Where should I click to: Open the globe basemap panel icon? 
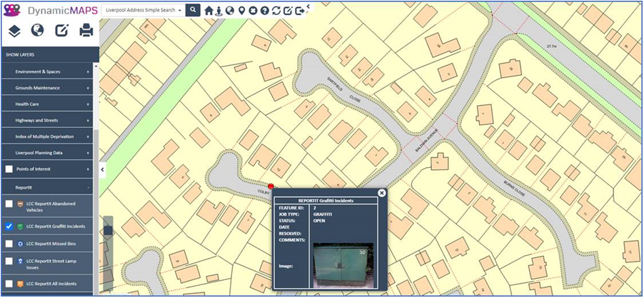point(37,31)
